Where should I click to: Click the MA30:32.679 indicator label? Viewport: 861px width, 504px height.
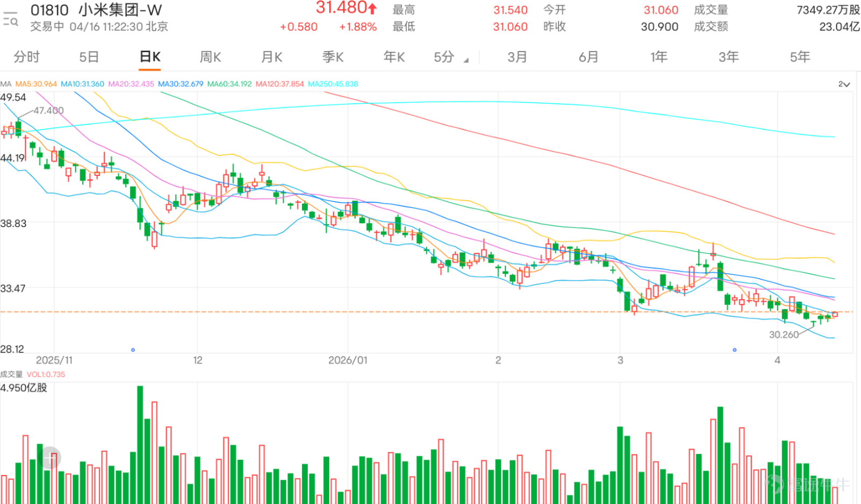pyautogui.click(x=180, y=84)
